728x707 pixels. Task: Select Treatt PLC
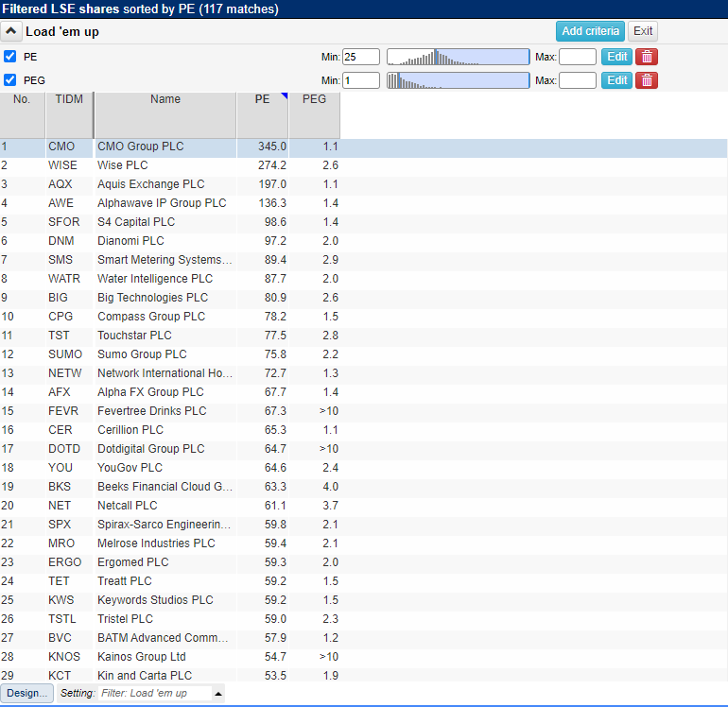125,581
